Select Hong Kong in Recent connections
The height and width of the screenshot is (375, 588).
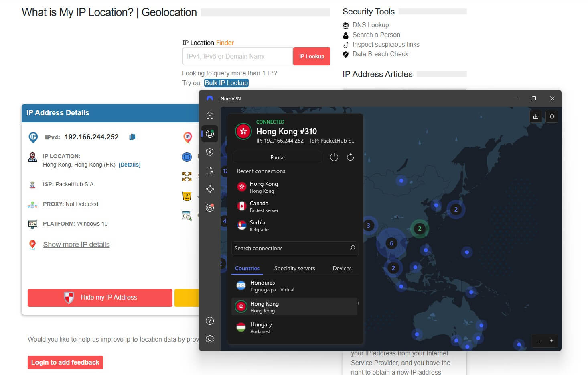[295, 187]
